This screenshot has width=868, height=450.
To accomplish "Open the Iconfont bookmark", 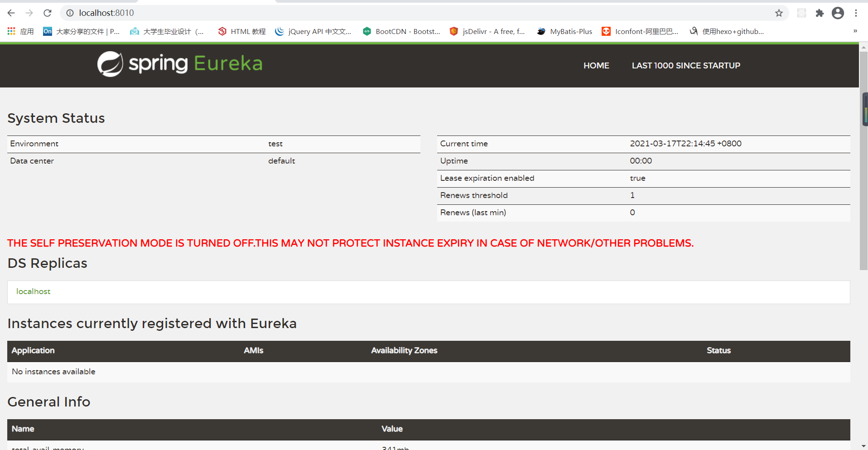I will (x=640, y=31).
